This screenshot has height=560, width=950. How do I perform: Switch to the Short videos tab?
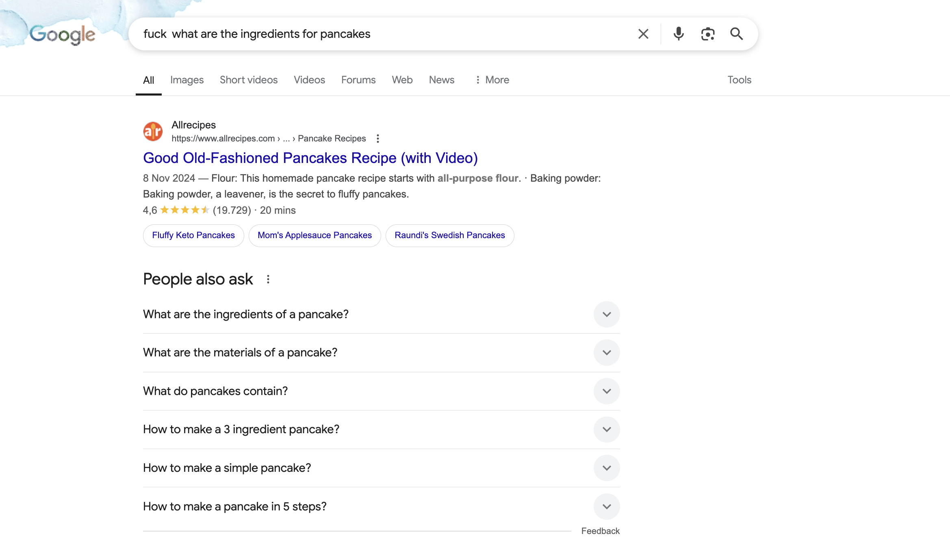click(x=249, y=80)
